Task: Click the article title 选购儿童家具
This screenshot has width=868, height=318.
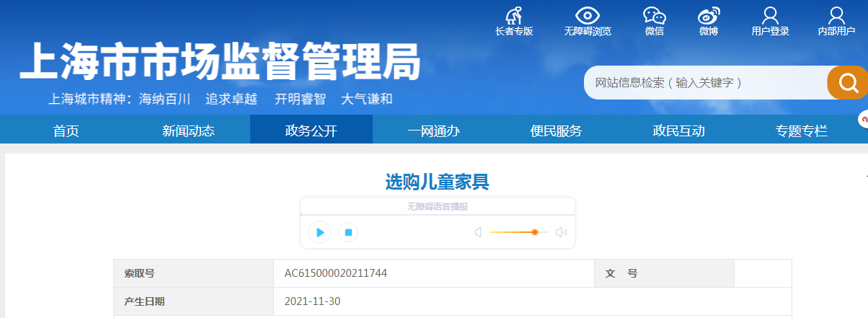Action: pyautogui.click(x=438, y=182)
